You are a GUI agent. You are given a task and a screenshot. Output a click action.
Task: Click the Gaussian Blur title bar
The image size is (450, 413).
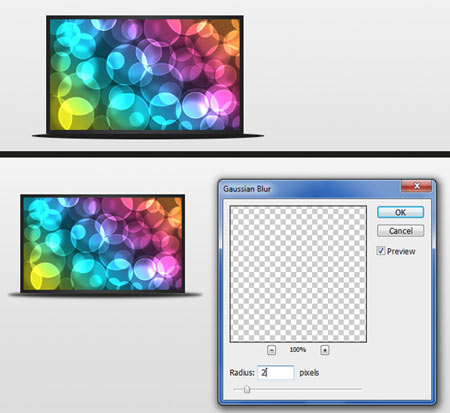(310, 189)
